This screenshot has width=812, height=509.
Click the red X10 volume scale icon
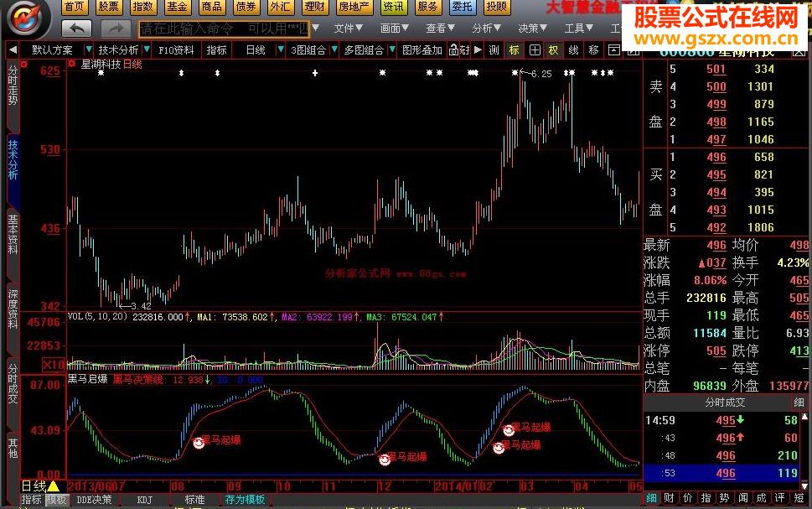coord(54,365)
